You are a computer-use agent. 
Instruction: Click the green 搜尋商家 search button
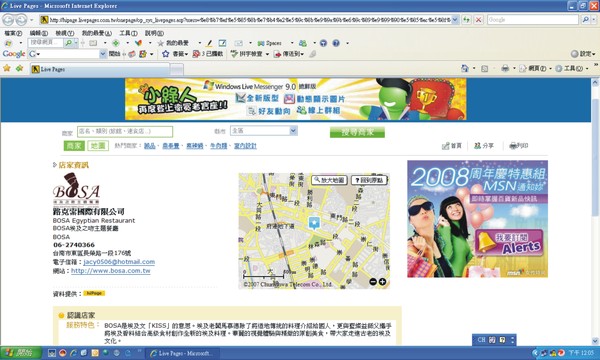pos(357,132)
